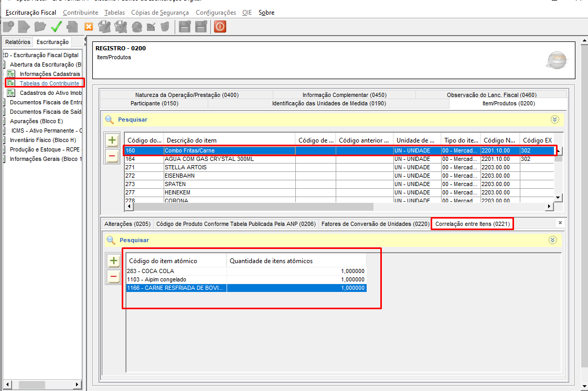Screen dimensions: 588x391
Task: Expand lower Pesquisar panel chevron
Action: pos(552,240)
